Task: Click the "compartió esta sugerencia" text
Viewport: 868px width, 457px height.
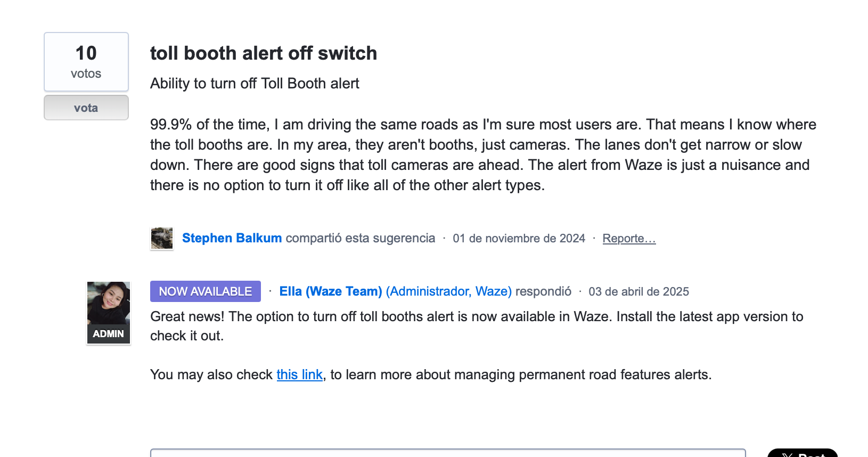Action: point(361,238)
